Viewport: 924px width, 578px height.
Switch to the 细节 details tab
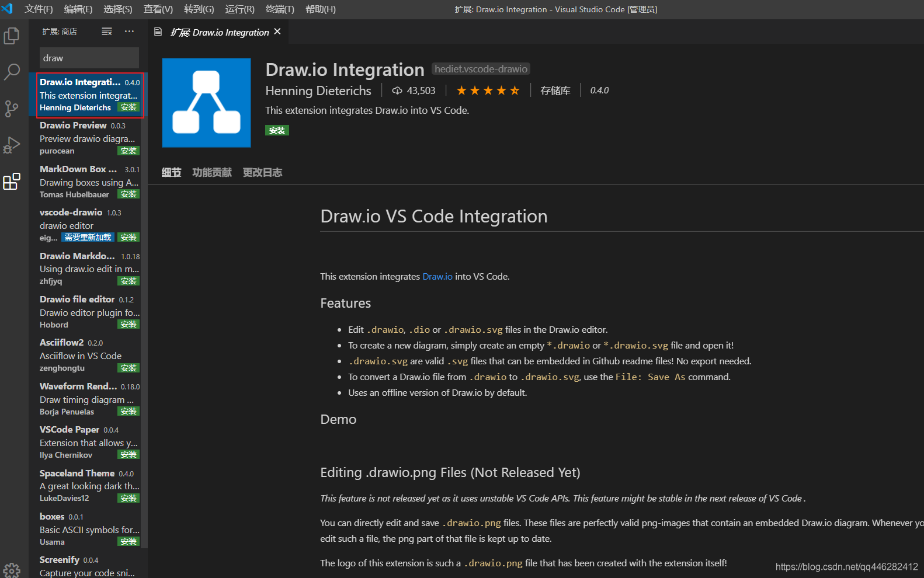(171, 172)
